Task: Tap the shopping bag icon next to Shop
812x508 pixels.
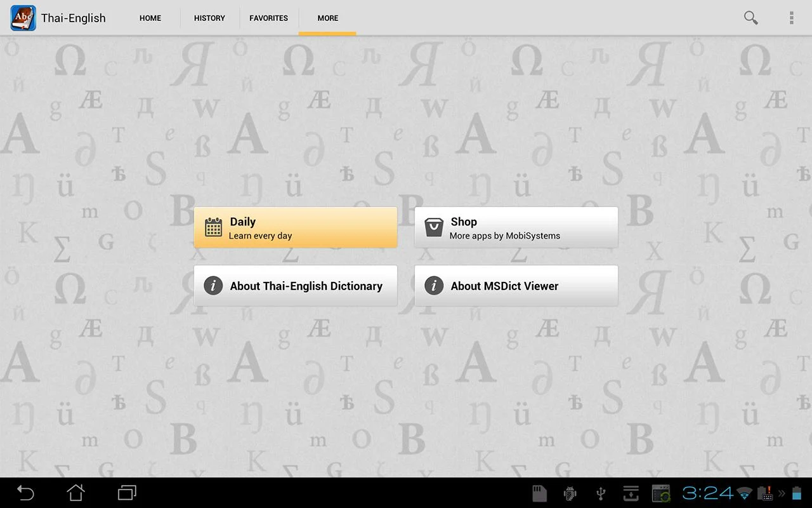Action: (x=433, y=227)
